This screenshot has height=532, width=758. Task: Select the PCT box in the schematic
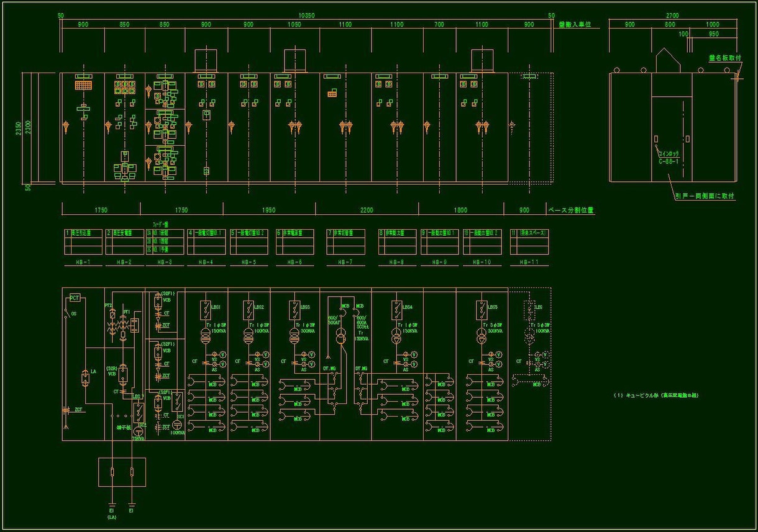pyautogui.click(x=75, y=298)
